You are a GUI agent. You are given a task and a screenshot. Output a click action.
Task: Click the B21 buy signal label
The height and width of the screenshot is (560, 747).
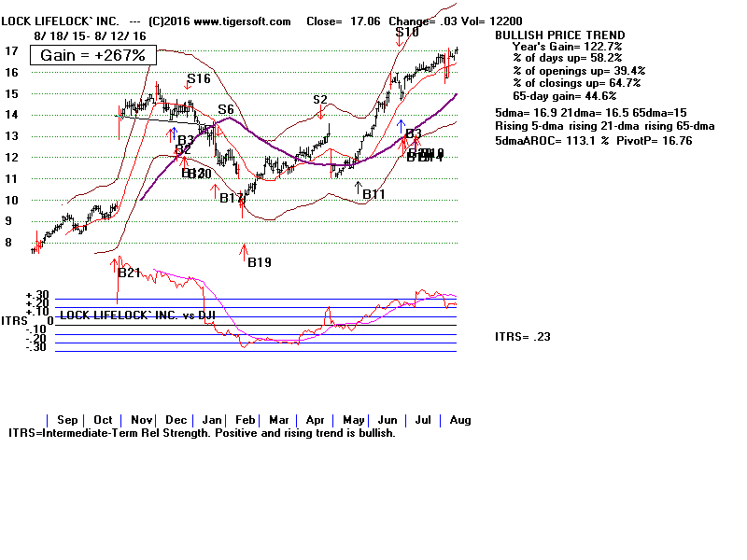(129, 273)
